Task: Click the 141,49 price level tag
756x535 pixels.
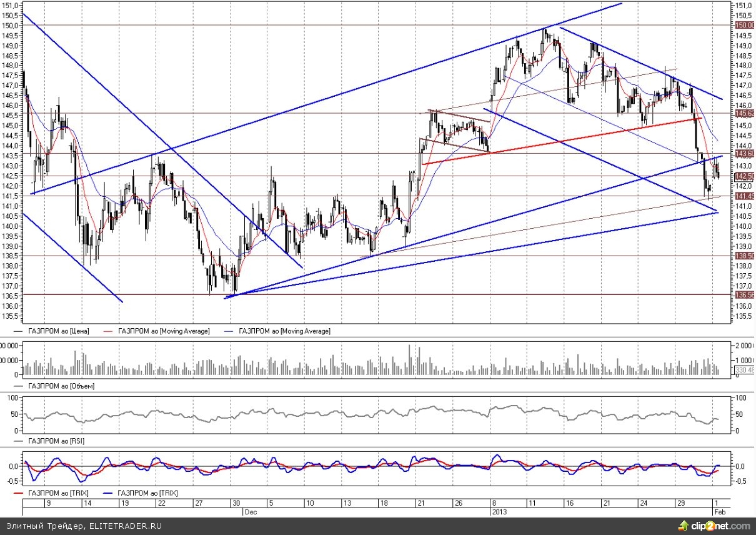Action: click(743, 196)
